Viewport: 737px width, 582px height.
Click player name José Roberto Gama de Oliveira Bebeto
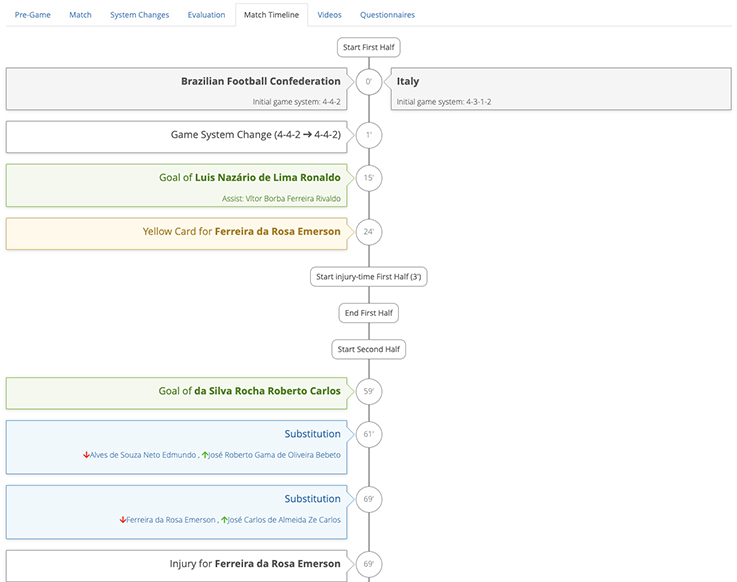tap(274, 455)
